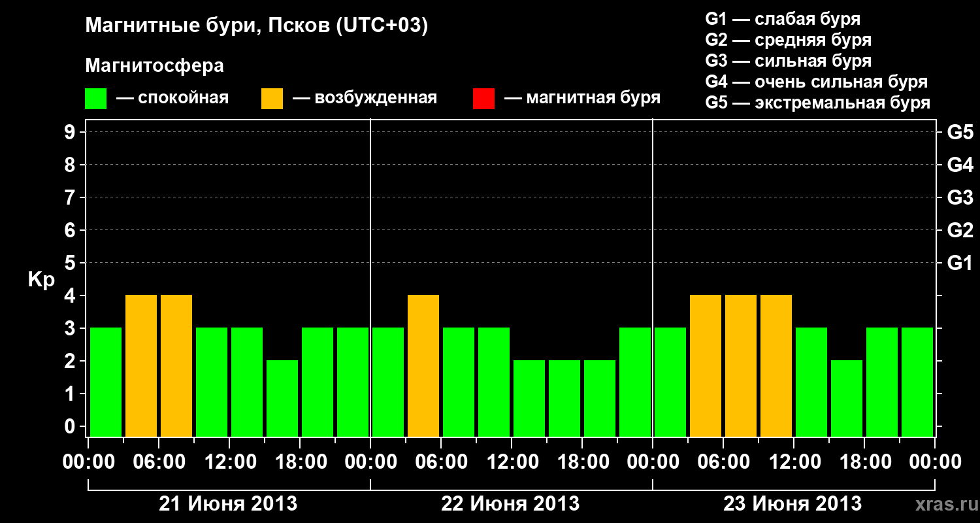
Task: Click the 23 Июня 03:00–06:00 orange bar
Action: 706,365
